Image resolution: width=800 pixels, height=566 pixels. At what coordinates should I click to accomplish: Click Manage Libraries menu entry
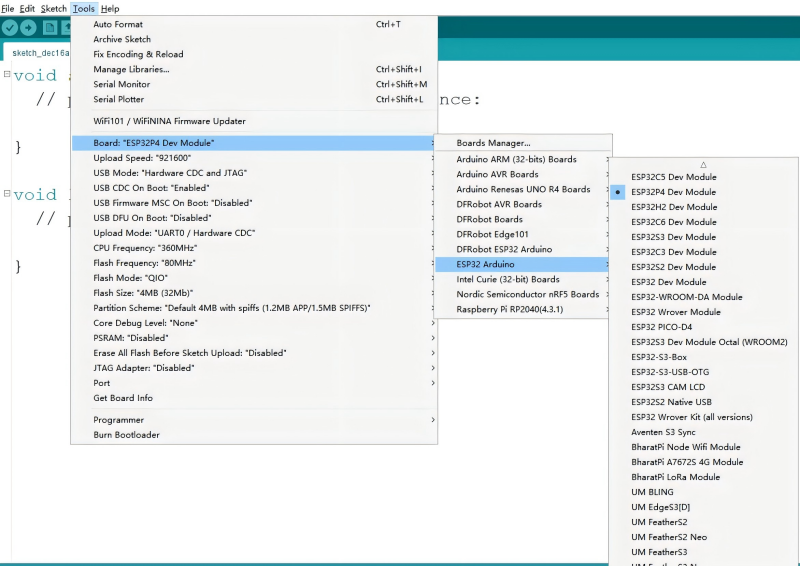coord(131,70)
